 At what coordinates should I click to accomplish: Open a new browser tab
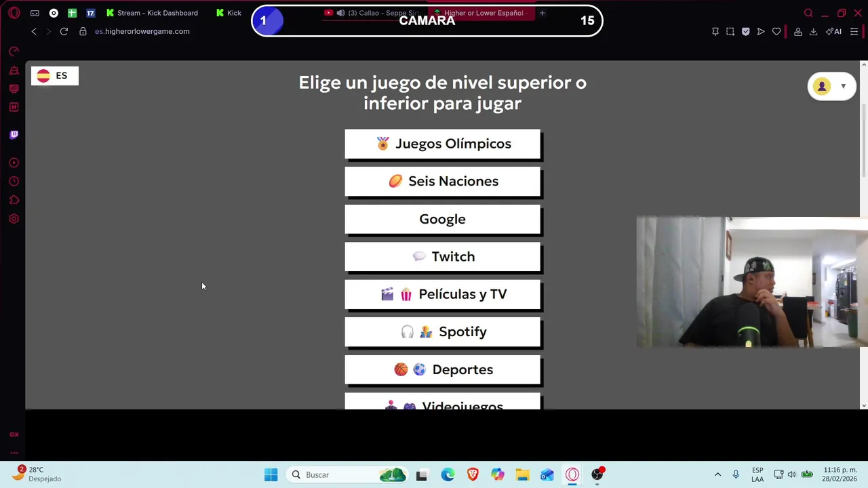[542, 13]
